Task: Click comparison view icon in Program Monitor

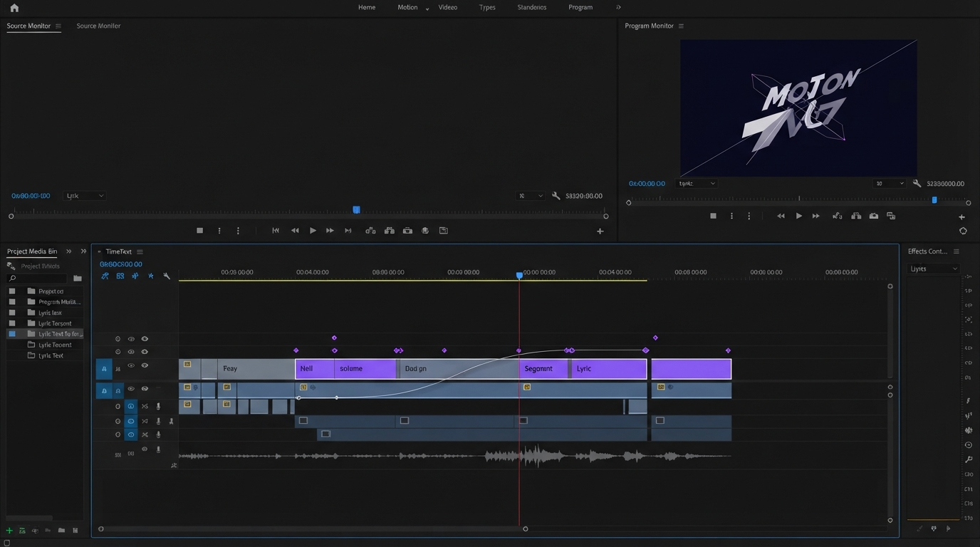Action: point(891,216)
